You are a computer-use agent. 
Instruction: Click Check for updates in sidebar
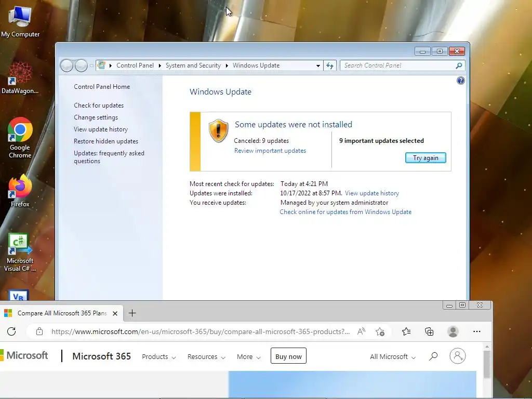tap(99, 105)
